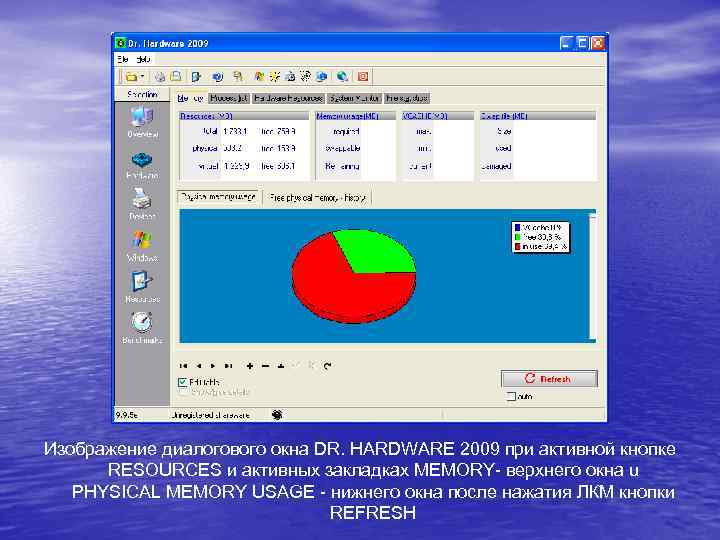The image size is (720, 540).
Task: Click the free 759,9 value in total row
Action: 286,131
